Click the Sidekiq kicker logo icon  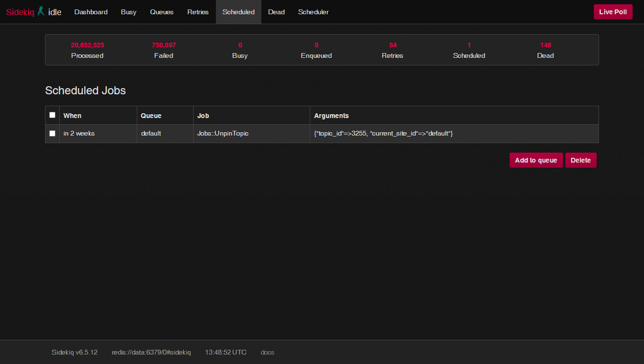[41, 11]
